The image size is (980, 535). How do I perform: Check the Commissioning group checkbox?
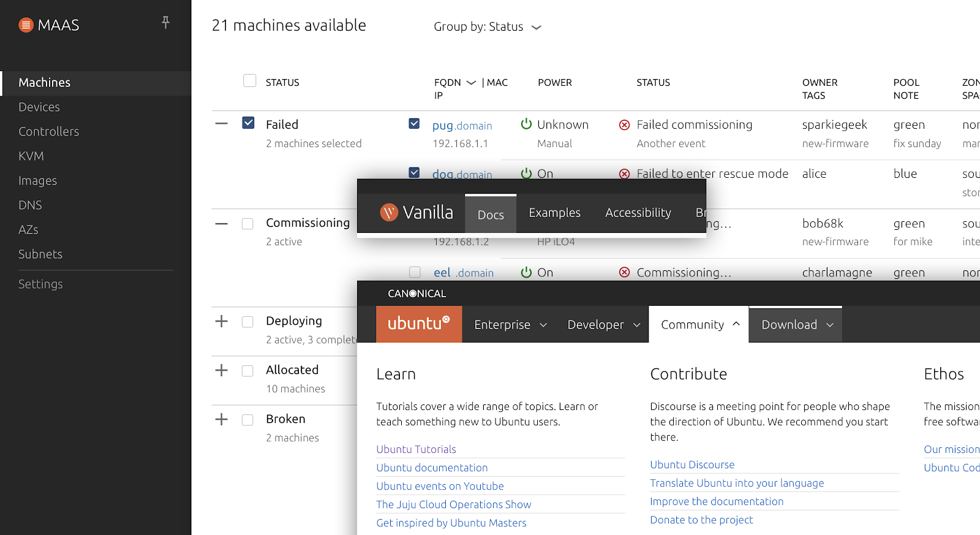coord(247,224)
